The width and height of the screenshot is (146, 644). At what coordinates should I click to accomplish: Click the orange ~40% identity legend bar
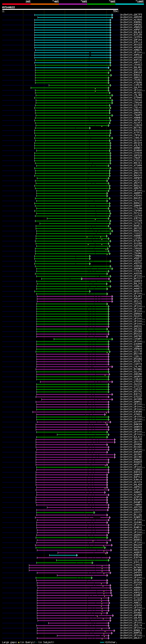[x=45, y=4]
